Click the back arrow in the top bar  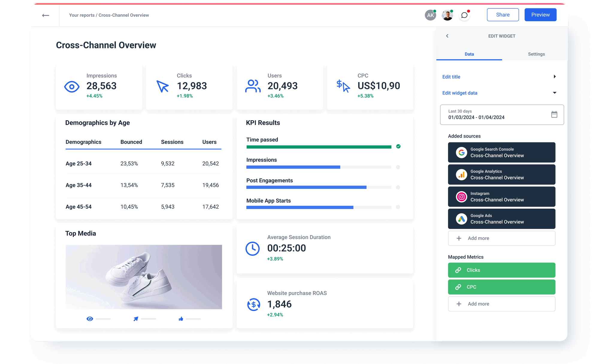[x=46, y=15]
